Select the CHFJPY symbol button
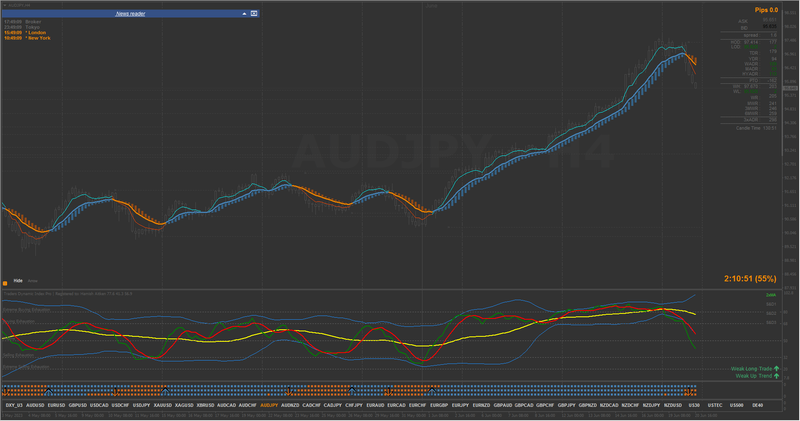The width and height of the screenshot is (800, 421). point(354,405)
